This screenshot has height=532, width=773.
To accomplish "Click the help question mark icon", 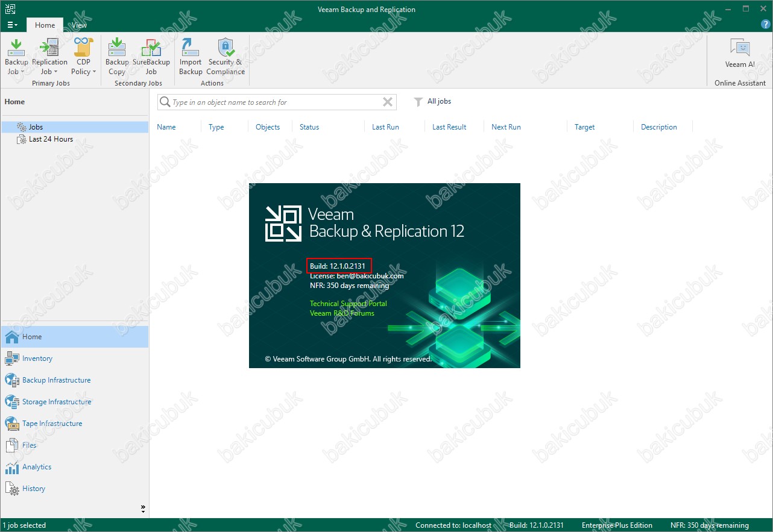I will pyautogui.click(x=765, y=25).
